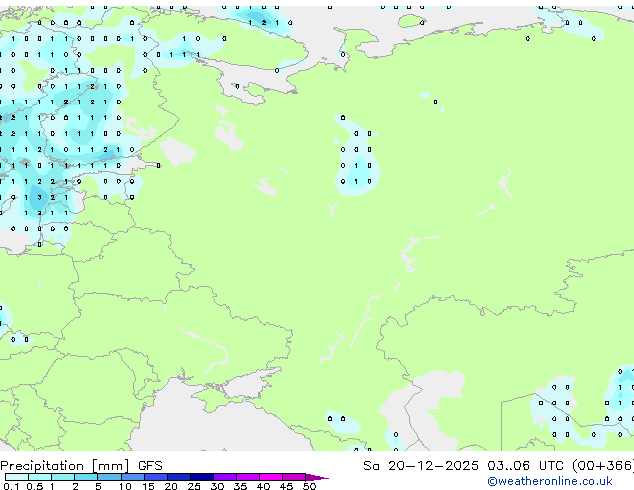This screenshot has height=490, width=634.
Task: Click the '10' legend scale label
Action: tap(125, 486)
